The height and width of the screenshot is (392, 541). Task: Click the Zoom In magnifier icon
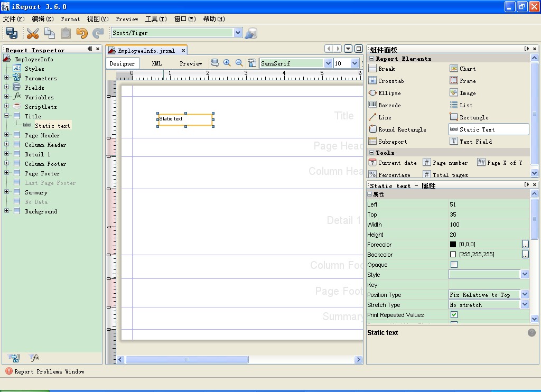227,63
